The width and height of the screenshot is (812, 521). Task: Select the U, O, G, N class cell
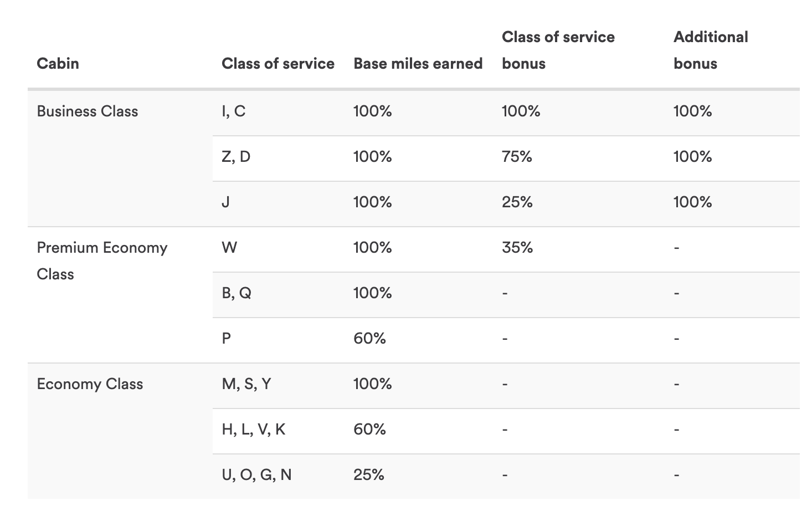coord(256,475)
